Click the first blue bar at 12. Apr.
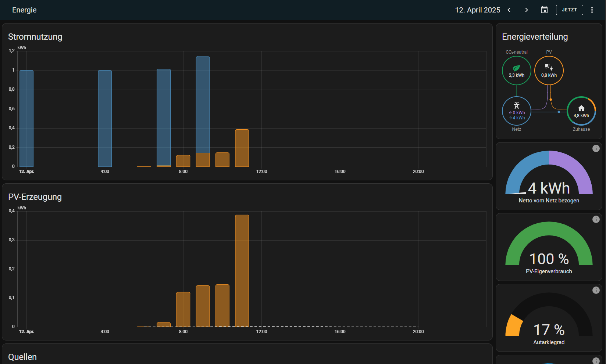This screenshot has width=606, height=364. (26, 118)
